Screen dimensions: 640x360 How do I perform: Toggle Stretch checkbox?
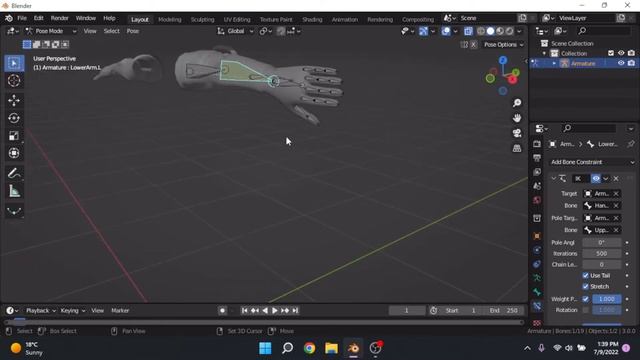coord(585,287)
